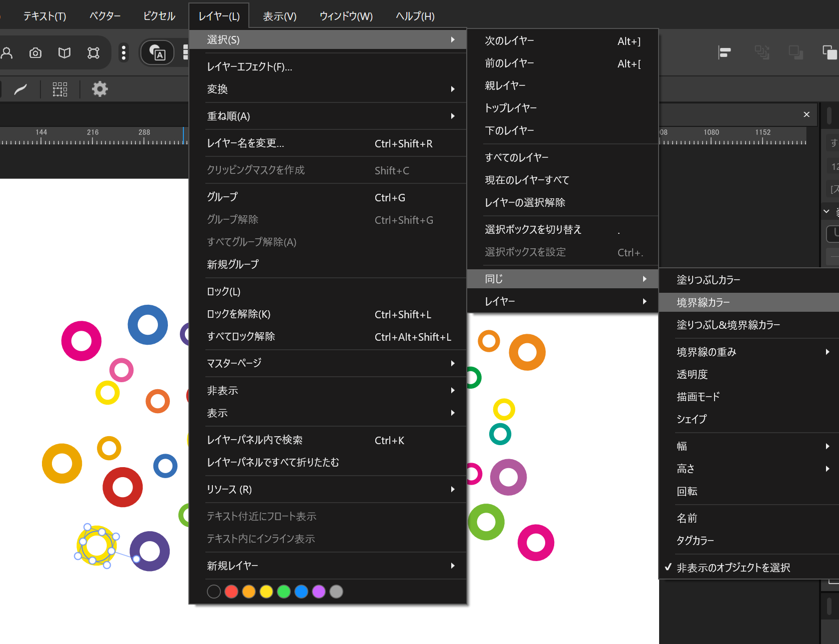
Task: Click the align-left icon in the top-right toolbar
Action: (725, 52)
